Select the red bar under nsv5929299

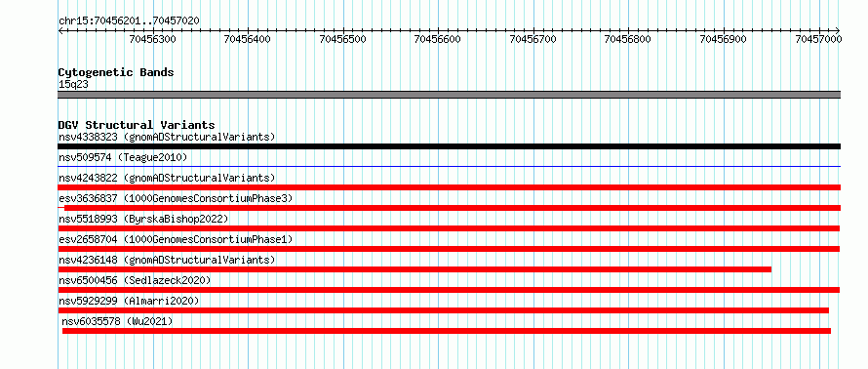444,310
